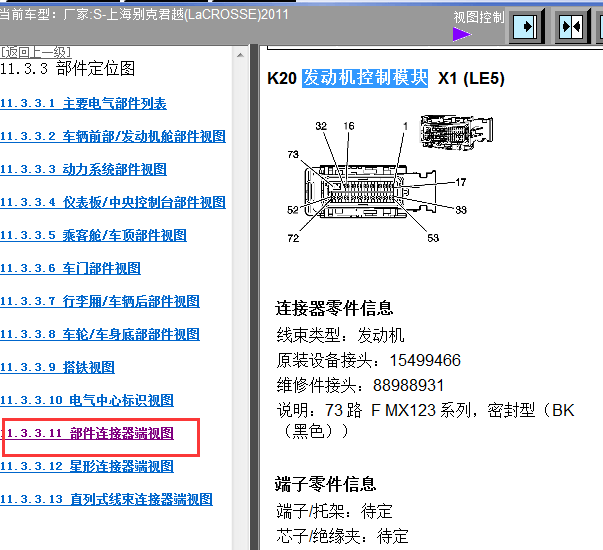Open 11.3.3.9 搭铁视图
Image resolution: width=603 pixels, height=550 pixels.
[57, 367]
